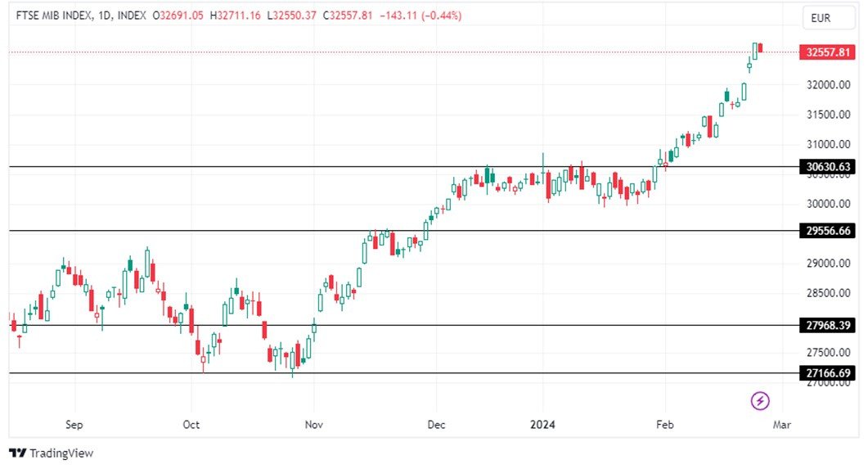Image resolution: width=868 pixels, height=469 pixels.
Task: Select the 27968.39 horizontal line label
Action: pos(828,325)
